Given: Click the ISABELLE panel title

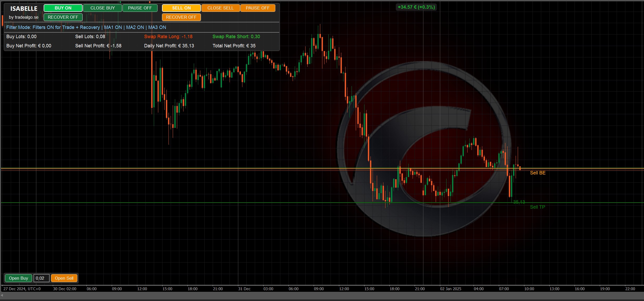Looking at the screenshot, I should tap(24, 9).
